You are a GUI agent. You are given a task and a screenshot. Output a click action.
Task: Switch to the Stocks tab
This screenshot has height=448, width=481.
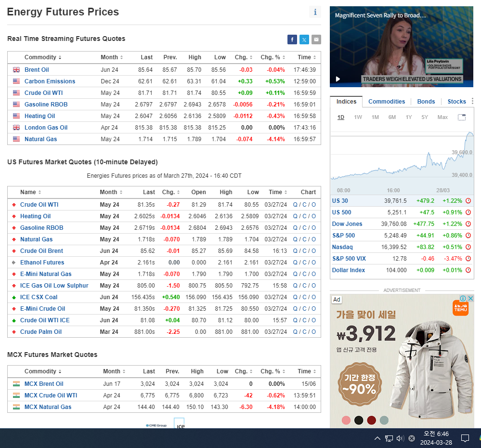(x=456, y=102)
